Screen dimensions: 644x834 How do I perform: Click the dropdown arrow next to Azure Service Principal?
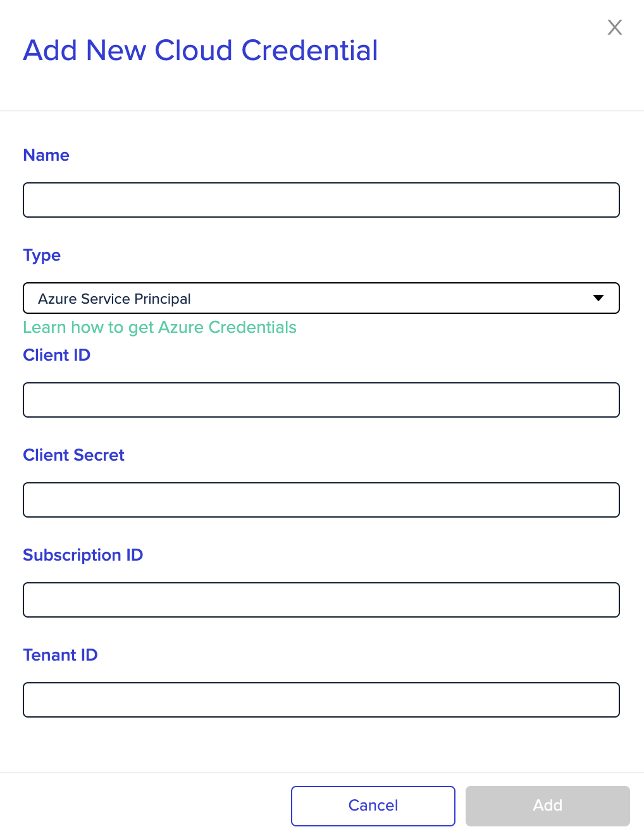[x=598, y=298]
